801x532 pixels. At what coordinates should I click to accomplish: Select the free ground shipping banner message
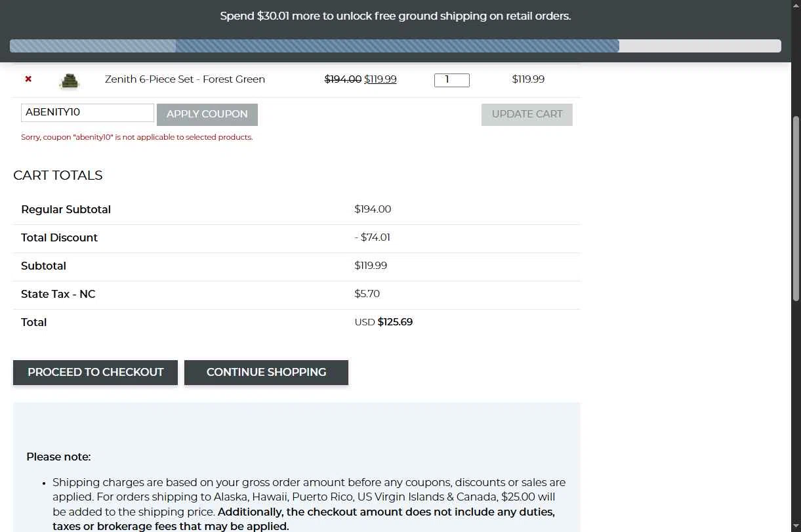(396, 16)
